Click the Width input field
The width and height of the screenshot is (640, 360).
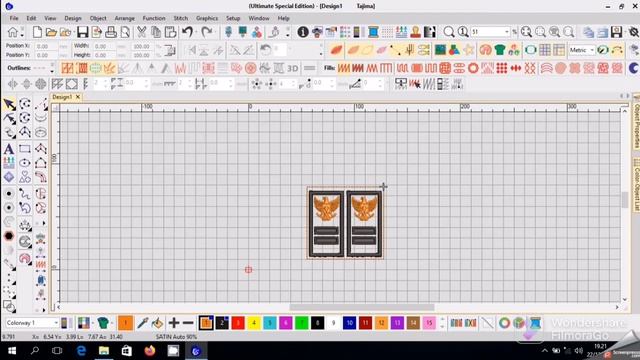pyautogui.click(x=105, y=46)
